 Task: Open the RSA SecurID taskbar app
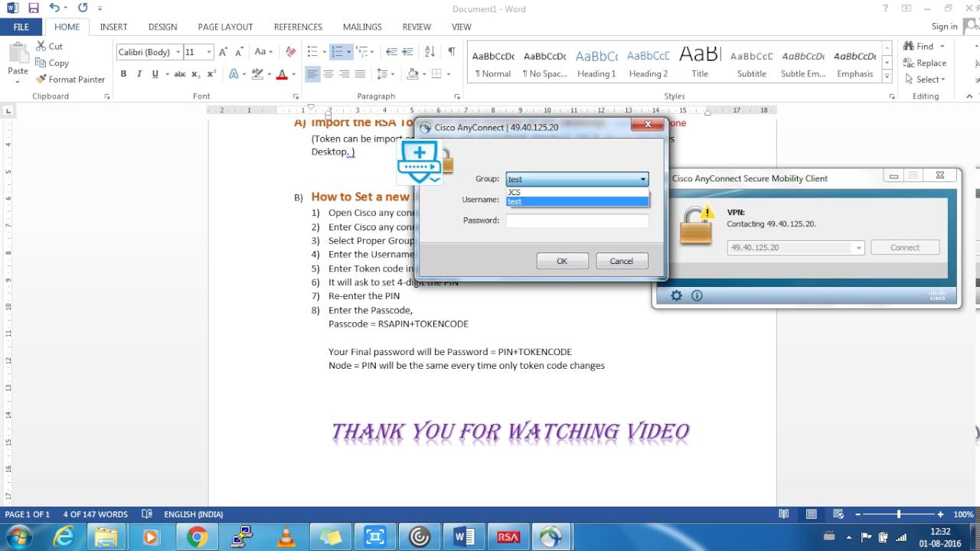[x=508, y=537]
